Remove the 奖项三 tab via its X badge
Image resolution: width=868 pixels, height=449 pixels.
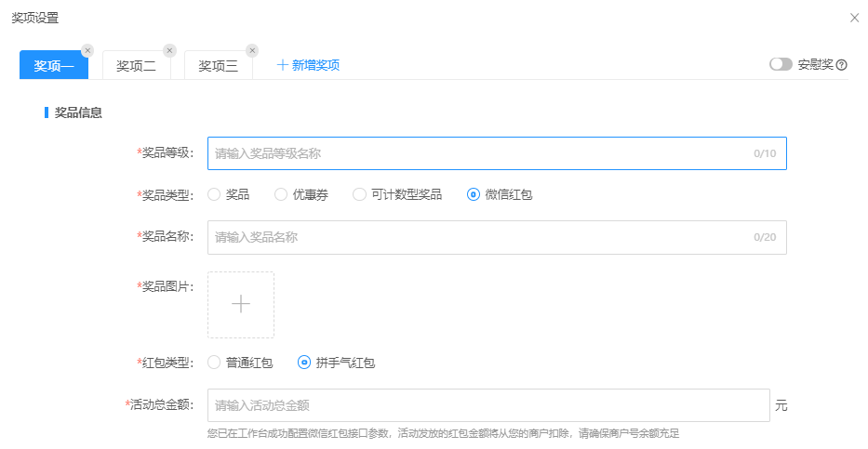(x=252, y=50)
